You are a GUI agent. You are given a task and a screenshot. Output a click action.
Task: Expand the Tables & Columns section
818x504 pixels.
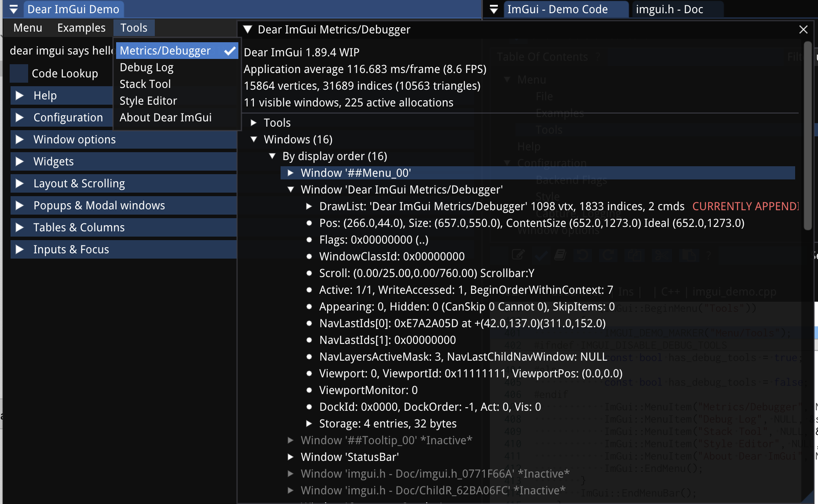(x=124, y=227)
